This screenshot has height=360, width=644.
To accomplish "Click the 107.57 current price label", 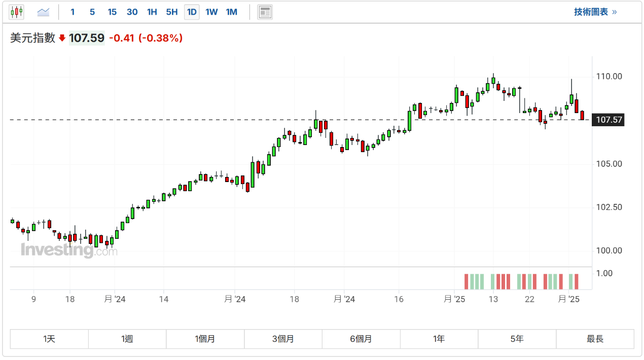I will tap(610, 120).
